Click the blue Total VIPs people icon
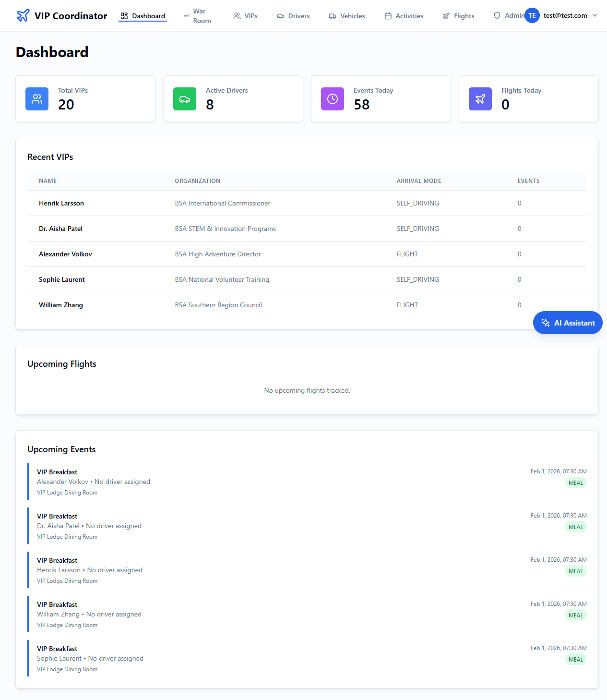Screen dimensions: 607x700 click(x=37, y=99)
